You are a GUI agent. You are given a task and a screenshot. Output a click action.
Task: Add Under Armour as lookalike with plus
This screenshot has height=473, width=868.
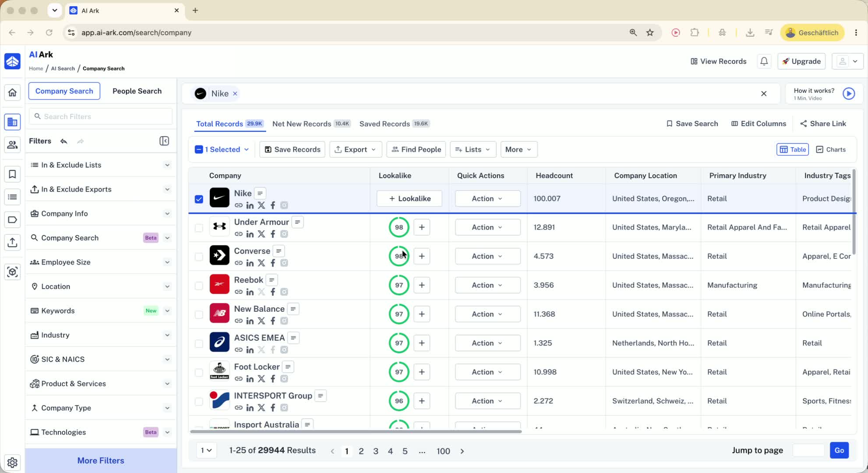[422, 227]
